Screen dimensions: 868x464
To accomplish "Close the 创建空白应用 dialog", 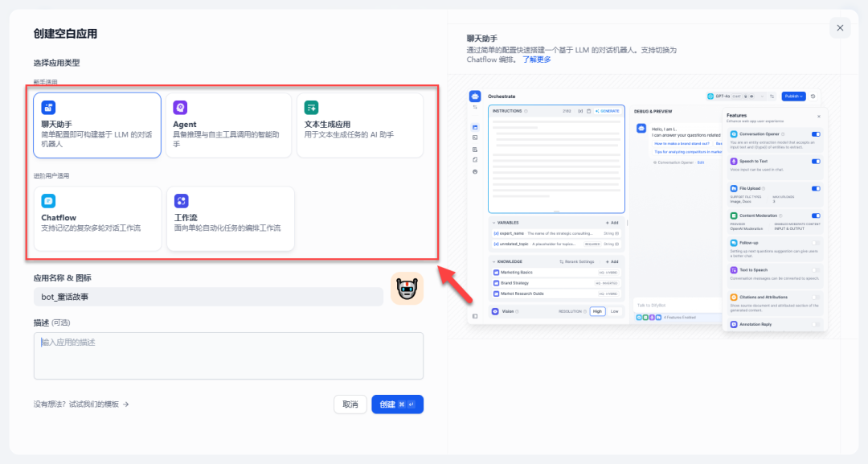I will [x=840, y=27].
